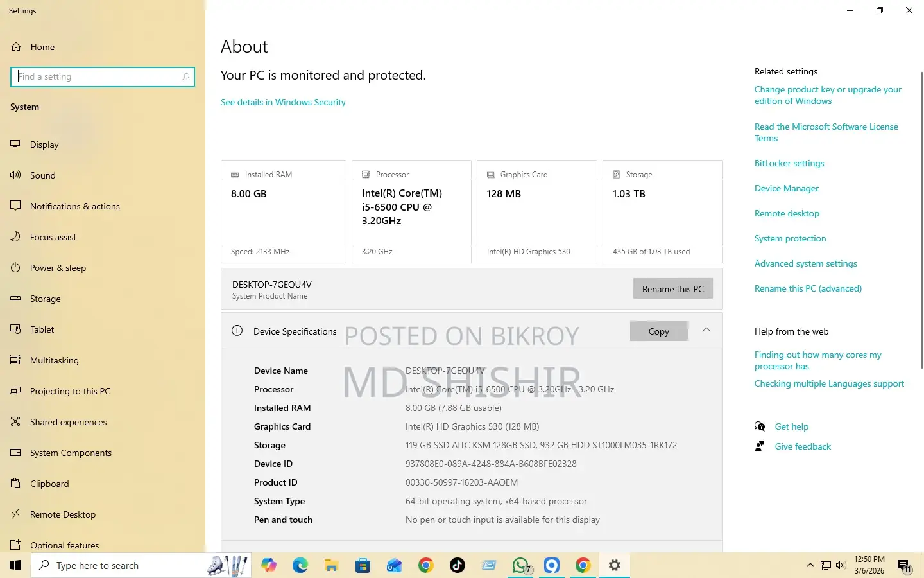Open TikTok from the taskbar

click(x=457, y=565)
